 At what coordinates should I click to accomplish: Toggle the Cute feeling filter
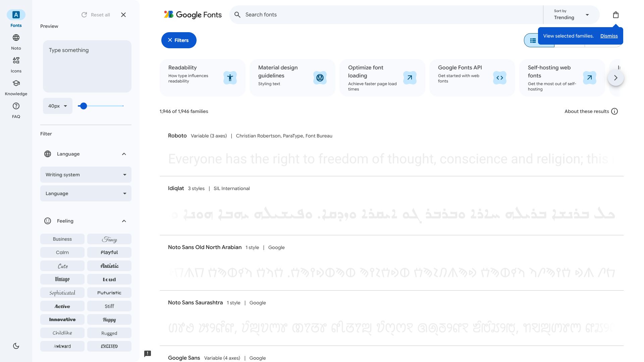(62, 266)
